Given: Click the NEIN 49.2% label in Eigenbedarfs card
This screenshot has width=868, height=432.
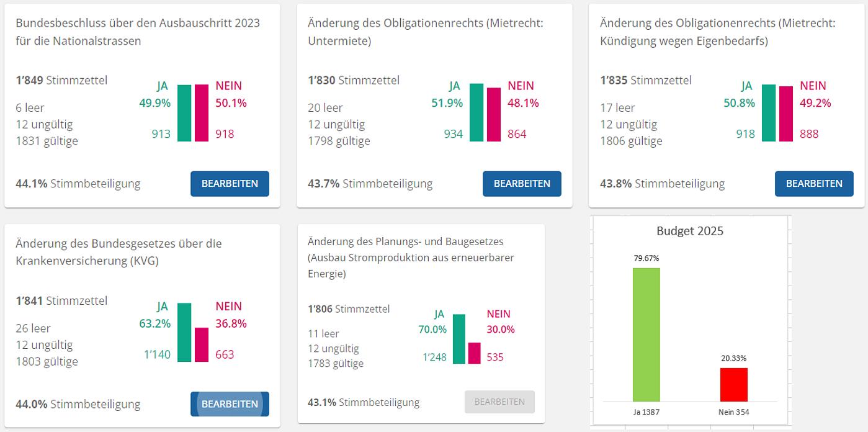Looking at the screenshot, I should tap(815, 94).
